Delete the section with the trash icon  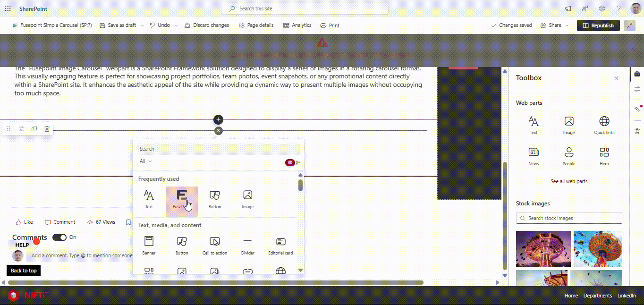pos(47,129)
